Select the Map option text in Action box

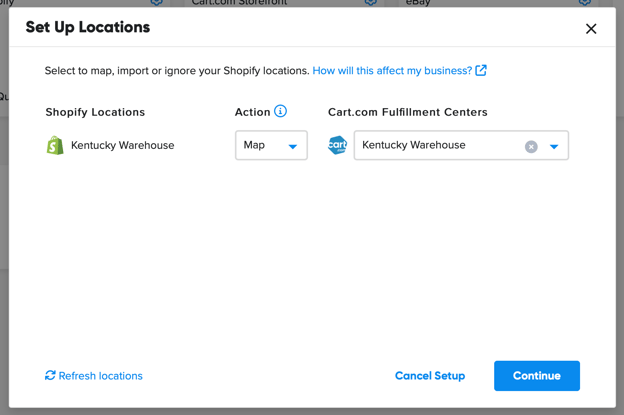[255, 145]
